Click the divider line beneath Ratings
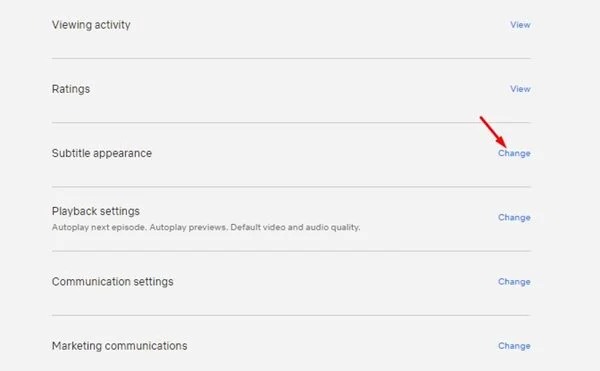 click(291, 123)
